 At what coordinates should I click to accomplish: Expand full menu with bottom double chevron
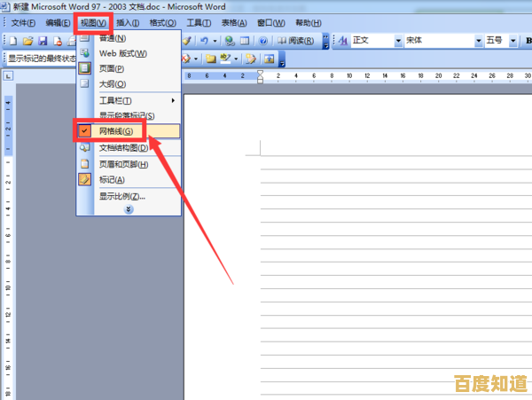click(129, 209)
